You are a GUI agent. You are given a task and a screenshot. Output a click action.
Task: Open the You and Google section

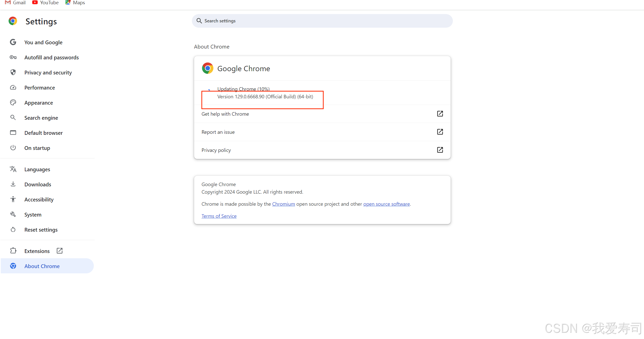tap(43, 42)
